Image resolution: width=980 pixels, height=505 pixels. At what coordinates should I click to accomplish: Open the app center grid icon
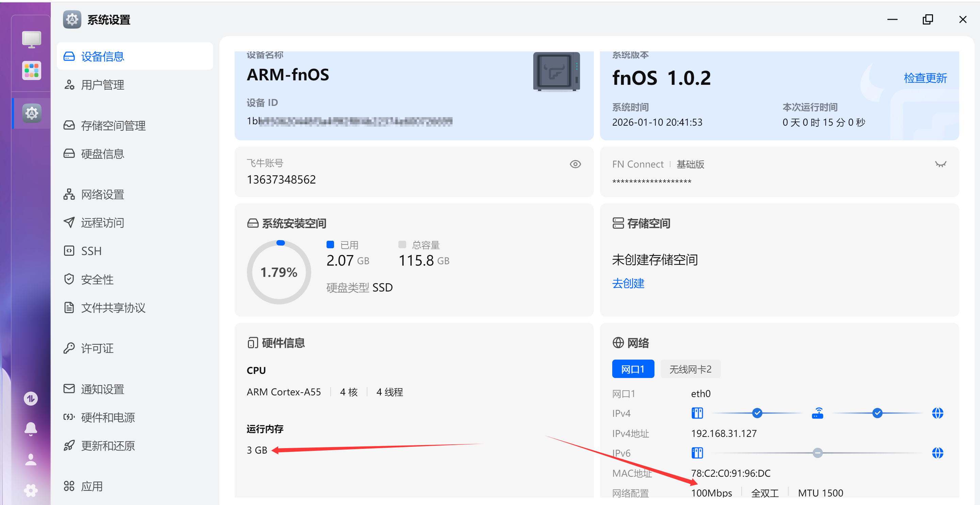(31, 70)
